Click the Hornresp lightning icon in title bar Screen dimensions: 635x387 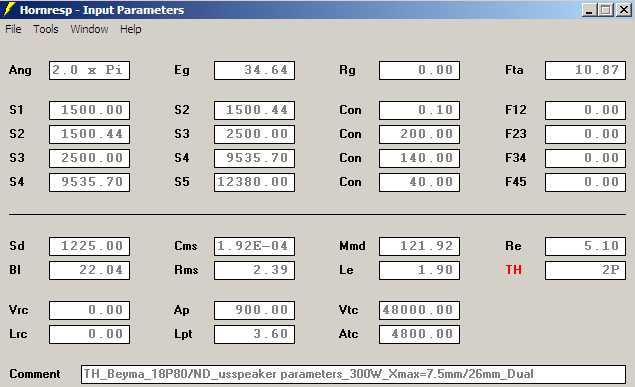tap(9, 9)
